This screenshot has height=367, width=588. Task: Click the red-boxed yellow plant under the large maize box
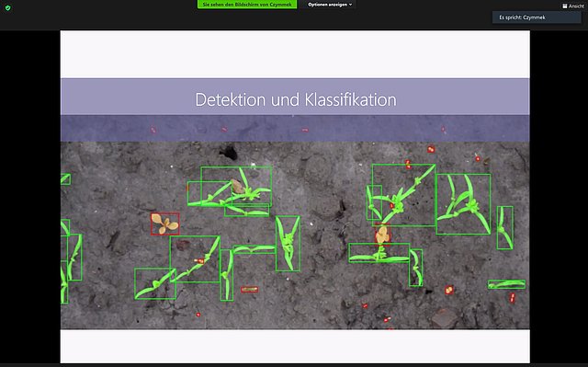coord(382,235)
